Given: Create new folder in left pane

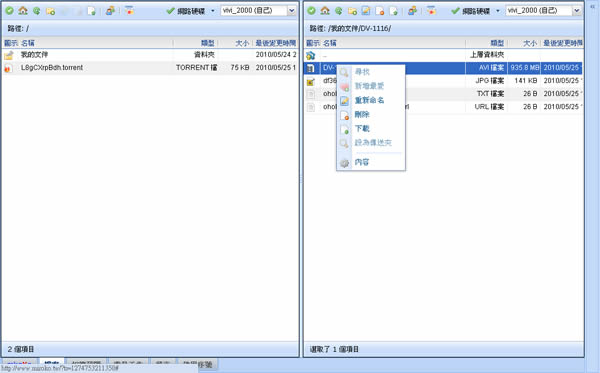Looking at the screenshot, I should (x=50, y=11).
